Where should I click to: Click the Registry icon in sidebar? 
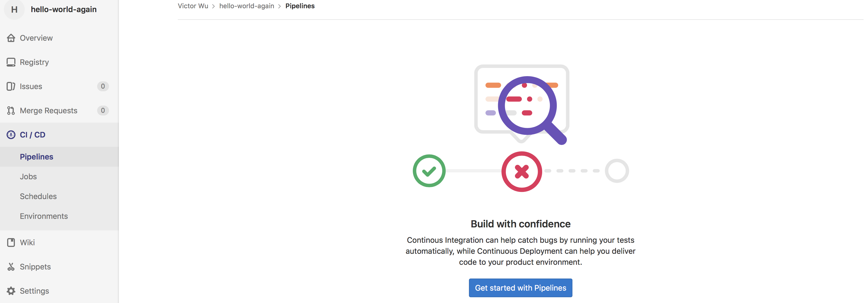click(11, 62)
